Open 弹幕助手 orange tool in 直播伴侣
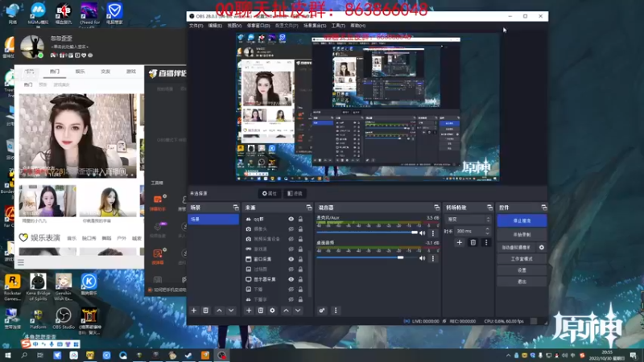The image size is (644, 362). pyautogui.click(x=158, y=202)
